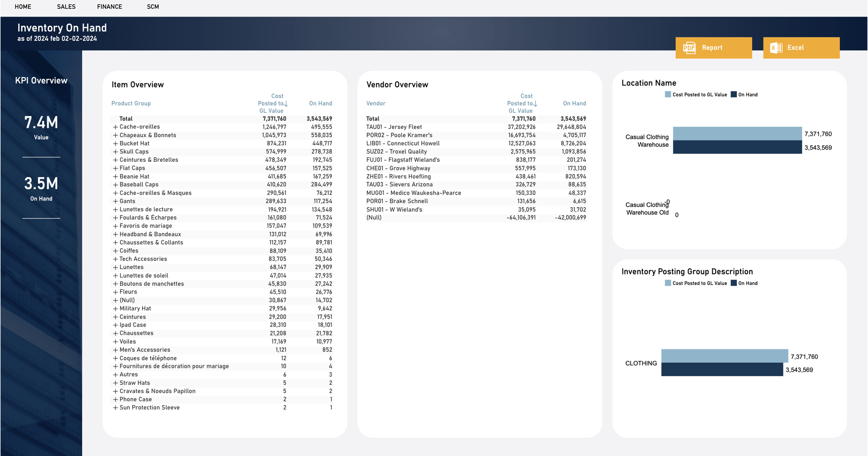
Task: Expand the Tech Accessories group
Action: (115, 259)
